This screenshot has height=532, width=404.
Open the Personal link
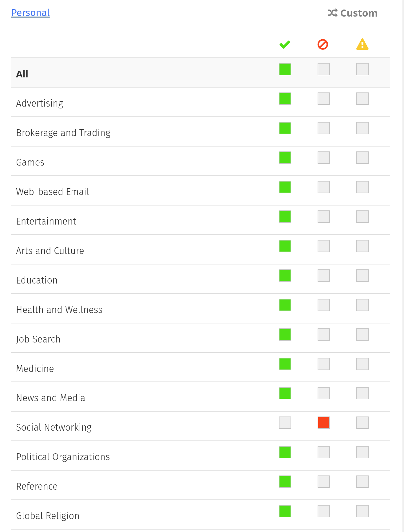30,13
